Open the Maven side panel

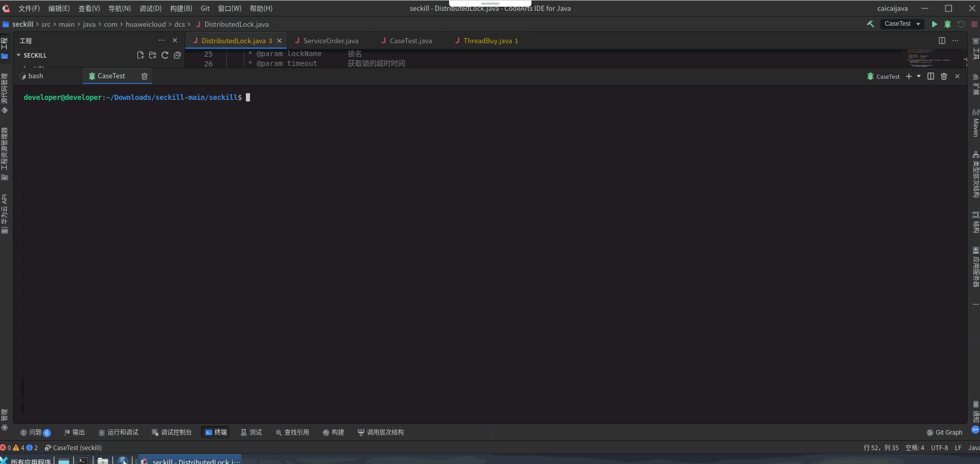click(975, 123)
